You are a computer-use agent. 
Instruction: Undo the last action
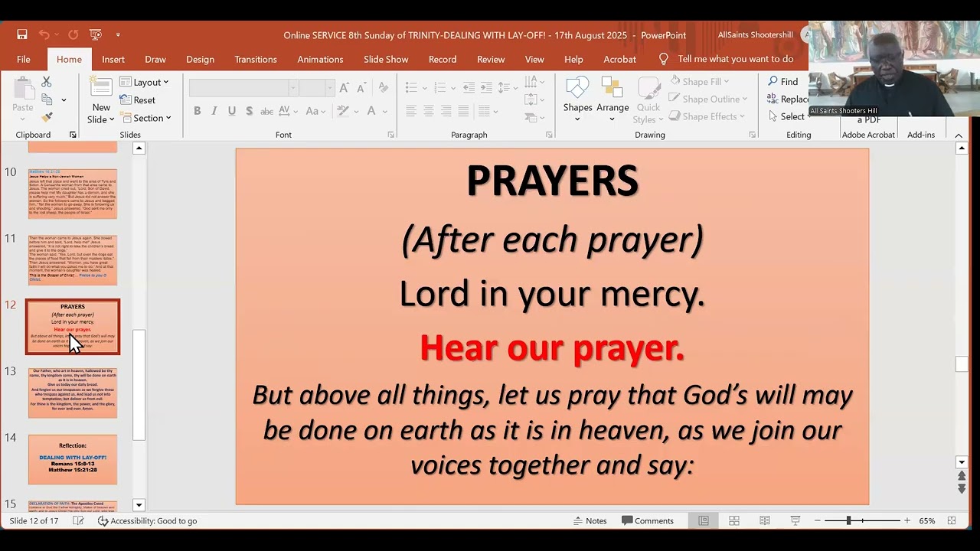point(44,34)
